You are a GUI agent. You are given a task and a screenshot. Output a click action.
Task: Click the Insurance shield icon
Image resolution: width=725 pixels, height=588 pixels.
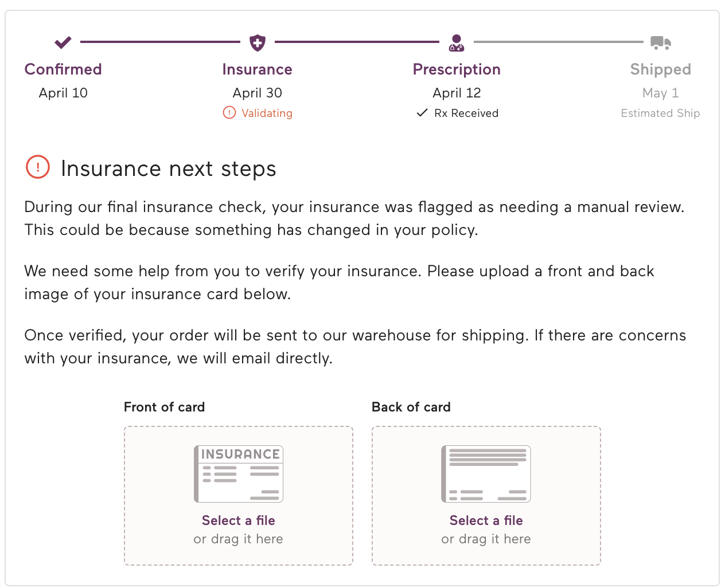tap(258, 42)
